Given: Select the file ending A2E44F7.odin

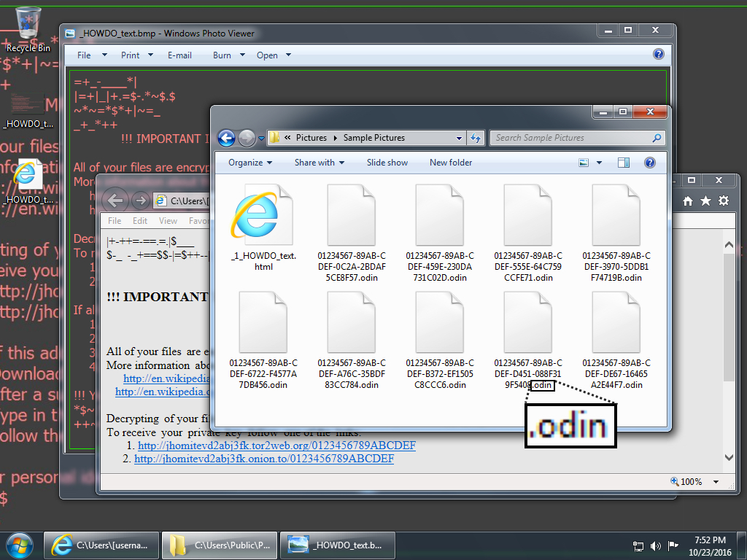Looking at the screenshot, I should [616, 341].
